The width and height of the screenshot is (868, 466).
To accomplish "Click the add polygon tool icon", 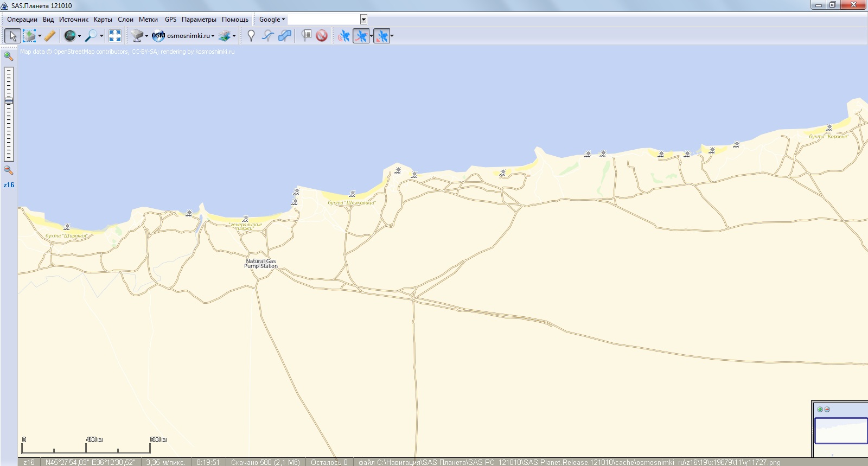I will (284, 36).
